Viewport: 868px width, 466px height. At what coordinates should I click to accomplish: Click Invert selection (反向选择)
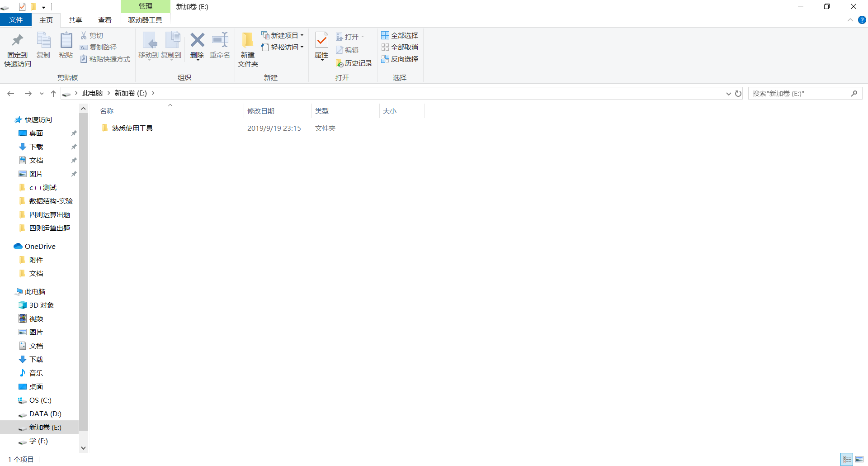pyautogui.click(x=400, y=59)
